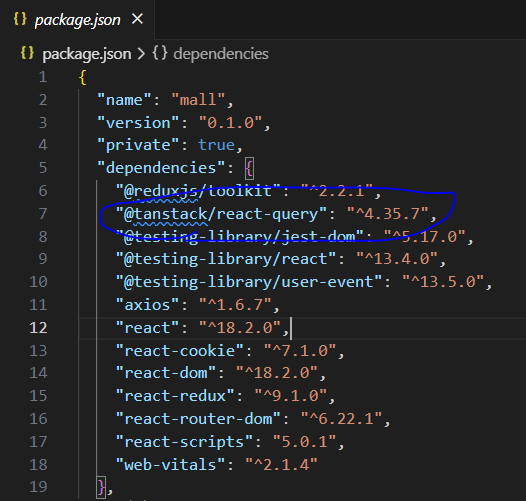The height and width of the screenshot is (501, 526).
Task: Click the breadcrumb package.json file icon
Action: tap(27, 53)
